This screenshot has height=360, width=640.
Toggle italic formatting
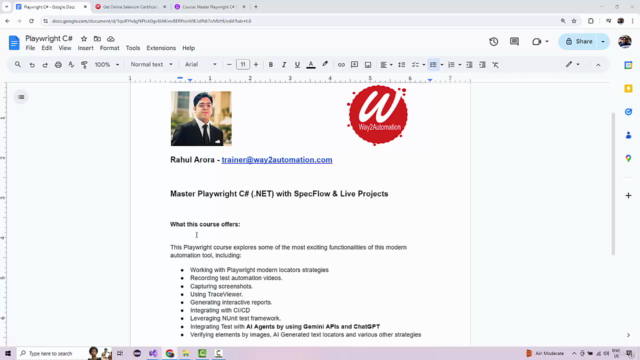tap(284, 65)
